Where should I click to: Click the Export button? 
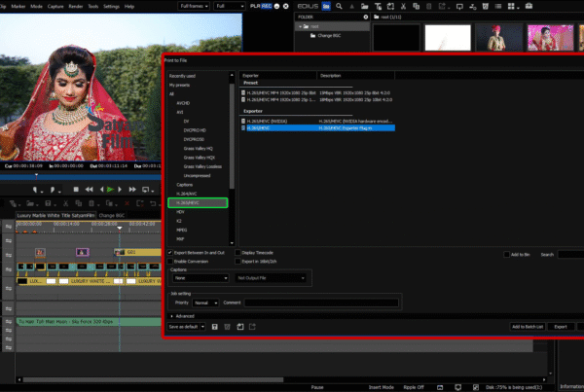click(561, 327)
